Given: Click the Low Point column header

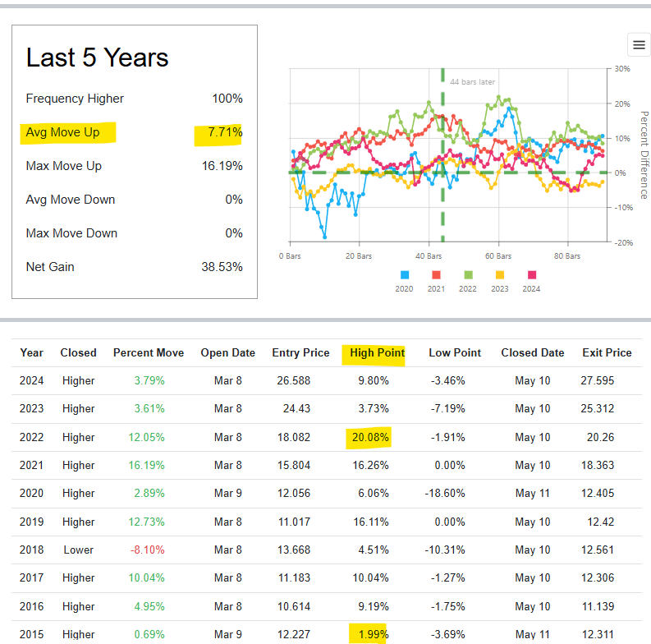Looking at the screenshot, I should (x=455, y=352).
